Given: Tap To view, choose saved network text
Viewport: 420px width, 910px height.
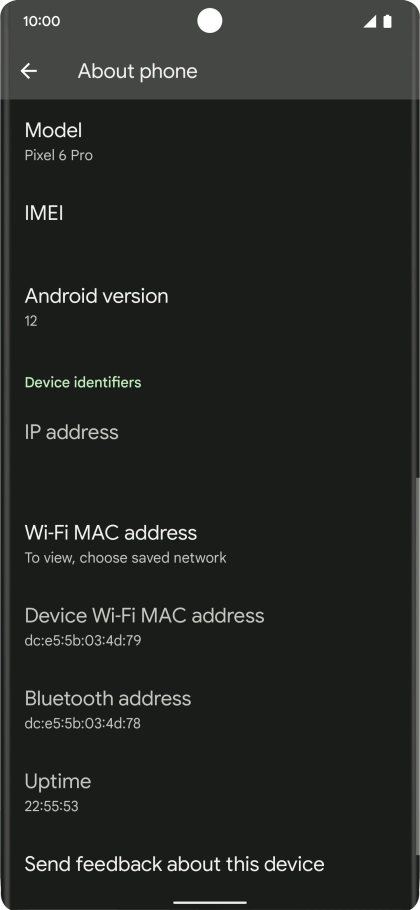Looking at the screenshot, I should (125, 558).
